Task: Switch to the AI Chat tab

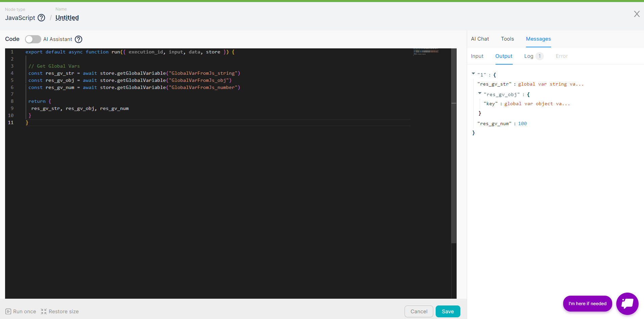Action: (x=480, y=39)
